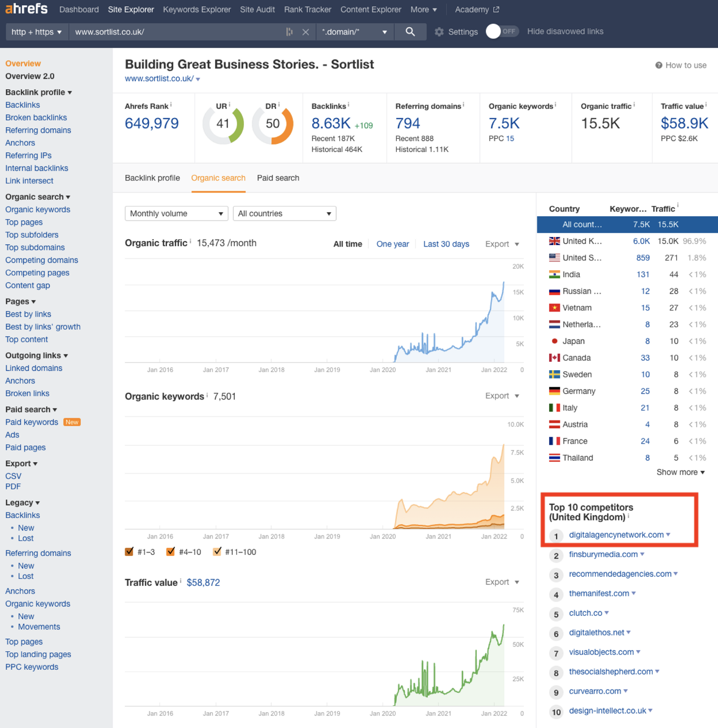Switch to the Paid search tab
Image resolution: width=718 pixels, height=728 pixels.
[x=278, y=178]
